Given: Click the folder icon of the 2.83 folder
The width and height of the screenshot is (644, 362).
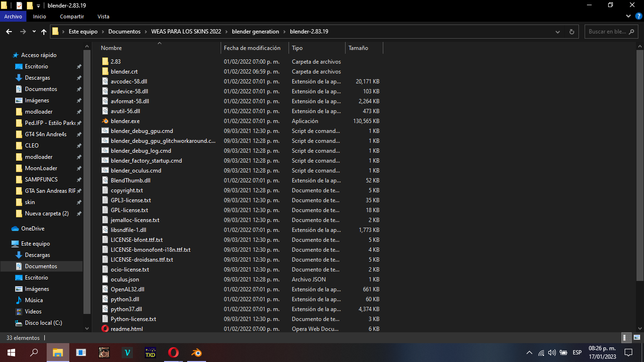Looking at the screenshot, I should [105, 62].
